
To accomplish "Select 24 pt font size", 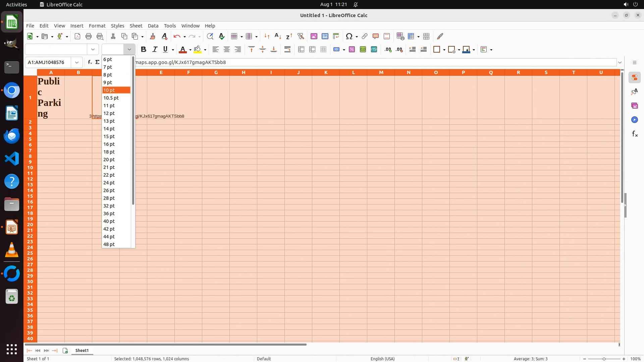I will 109,183.
